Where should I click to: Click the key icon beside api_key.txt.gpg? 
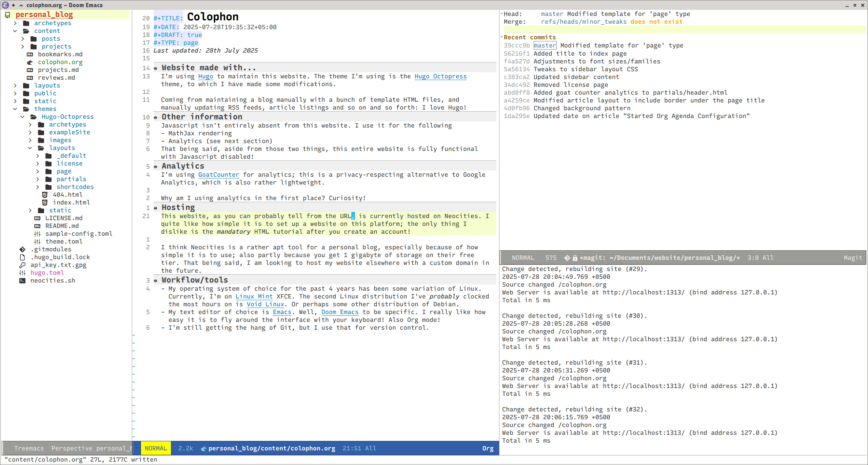point(22,265)
